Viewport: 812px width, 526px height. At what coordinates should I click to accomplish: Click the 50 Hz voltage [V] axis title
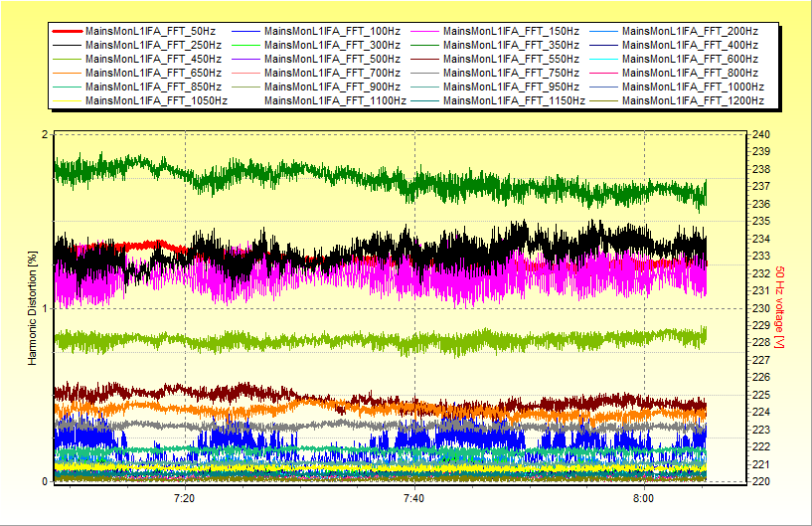780,307
